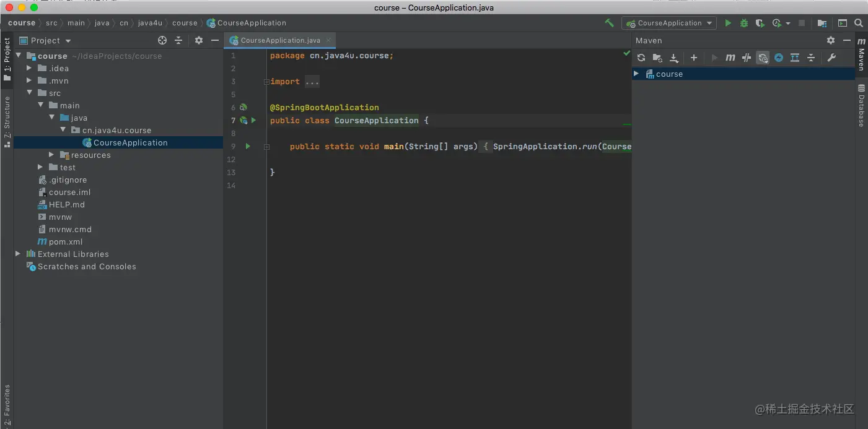Expand the resources folder

click(51, 154)
